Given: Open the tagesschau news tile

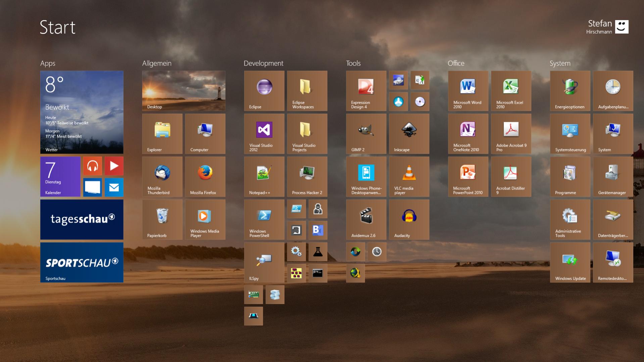Looking at the screenshot, I should 82,219.
